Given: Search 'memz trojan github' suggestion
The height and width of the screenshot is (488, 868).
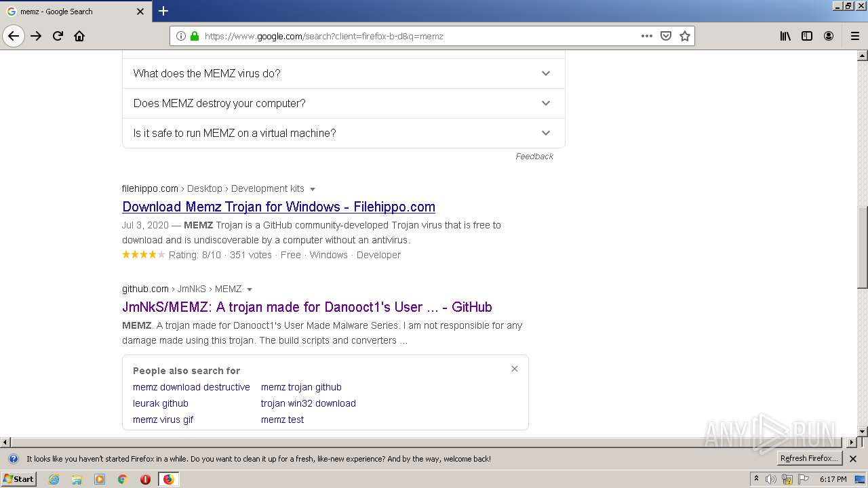Looking at the screenshot, I should (301, 387).
